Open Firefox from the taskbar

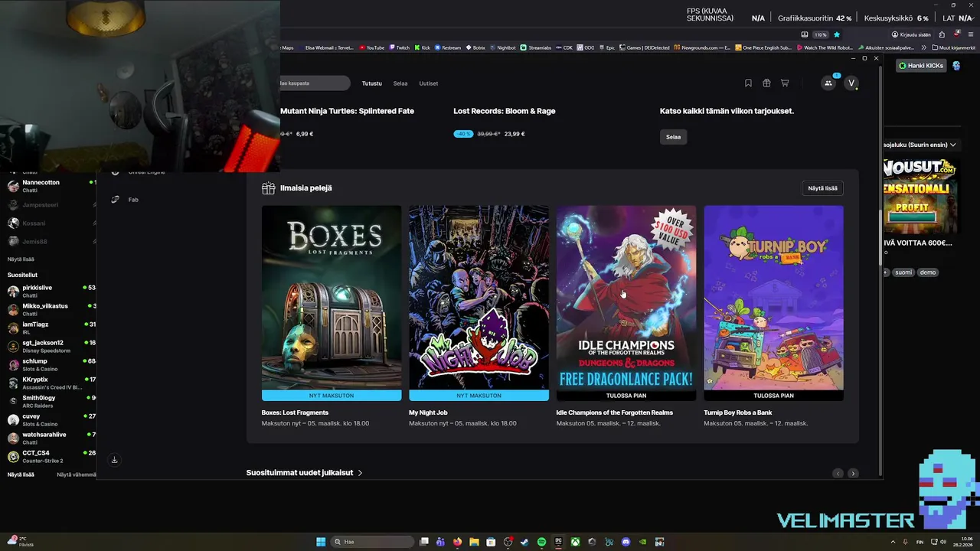tap(457, 542)
